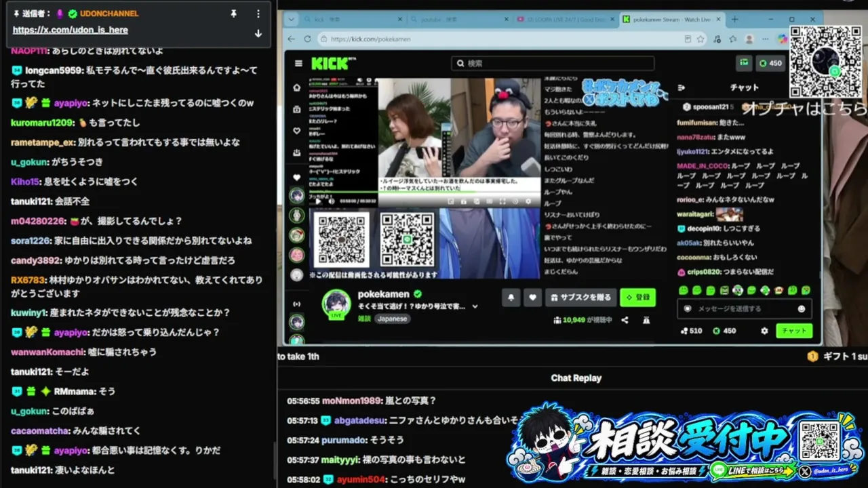Click the username "cacaomatcha" in chat
Image resolution: width=868 pixels, height=488 pixels.
pos(40,430)
